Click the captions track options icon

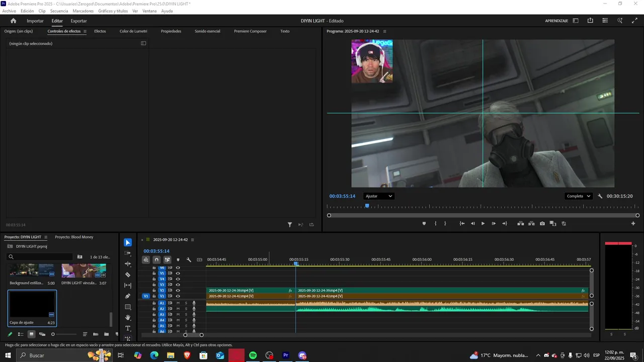click(x=199, y=260)
